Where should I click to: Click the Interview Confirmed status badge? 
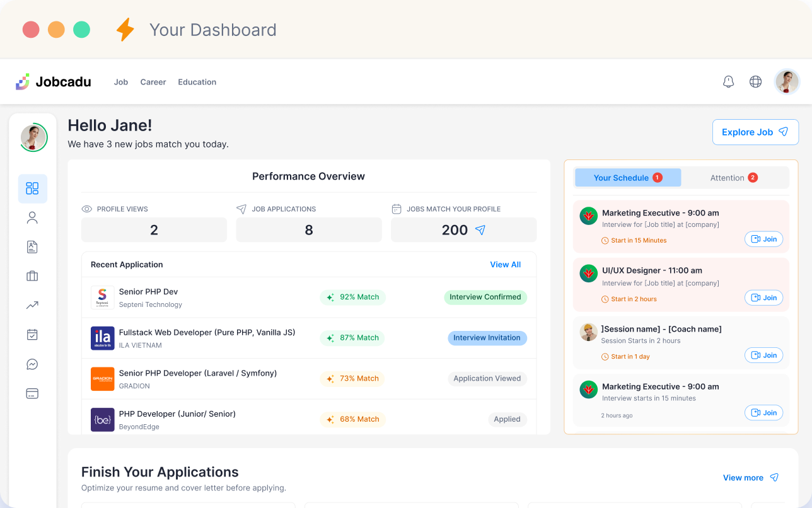(x=485, y=297)
